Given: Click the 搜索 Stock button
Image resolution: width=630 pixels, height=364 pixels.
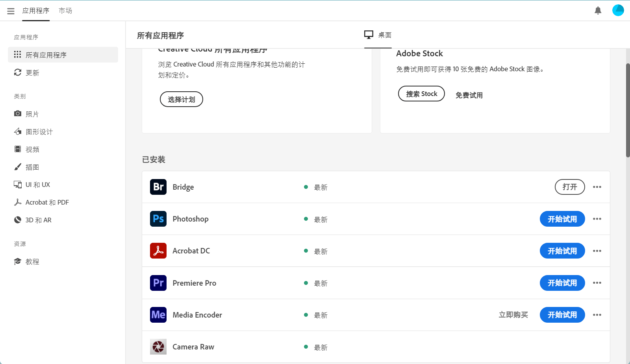Looking at the screenshot, I should click(x=421, y=94).
